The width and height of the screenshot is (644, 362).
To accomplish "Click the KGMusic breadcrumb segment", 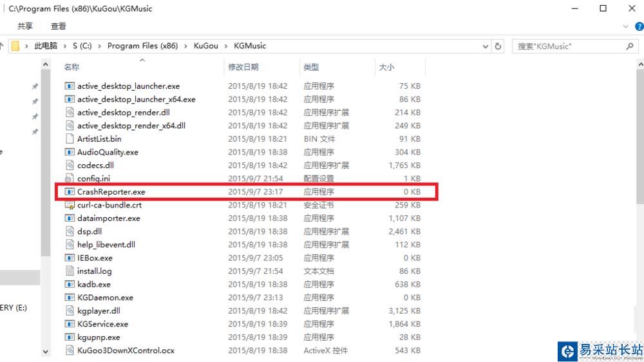I will click(x=250, y=46).
